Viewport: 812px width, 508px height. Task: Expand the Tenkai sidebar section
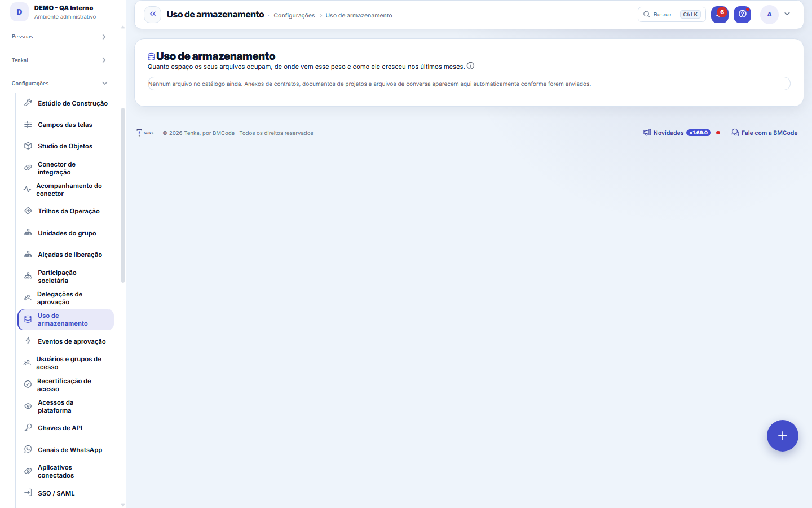click(59, 60)
